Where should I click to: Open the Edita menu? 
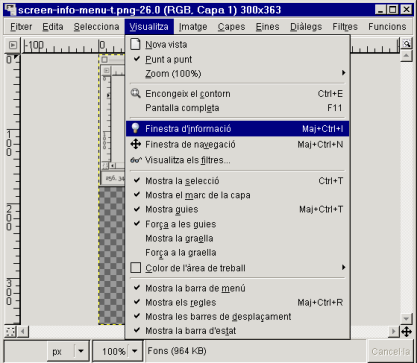coord(53,27)
